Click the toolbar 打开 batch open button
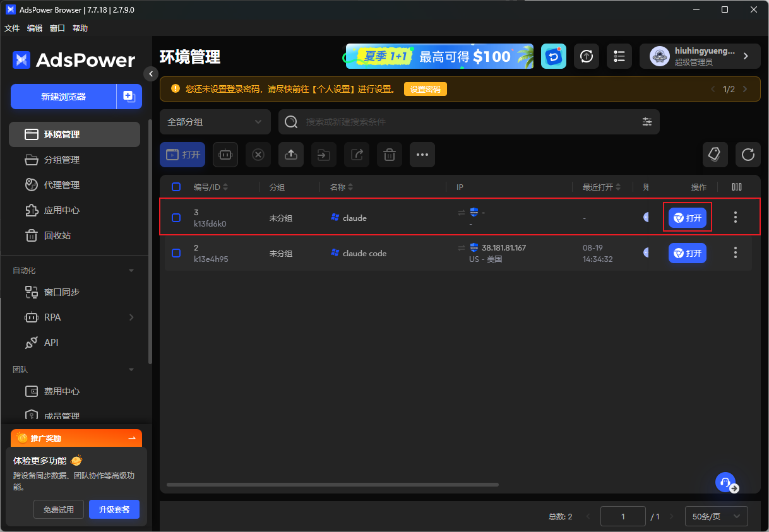 click(x=182, y=155)
